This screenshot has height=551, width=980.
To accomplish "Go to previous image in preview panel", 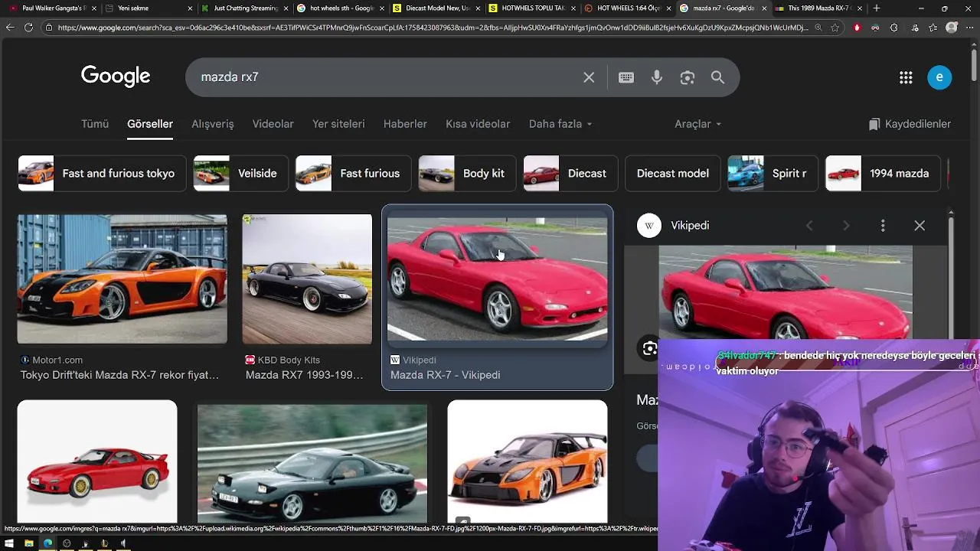I will point(809,226).
